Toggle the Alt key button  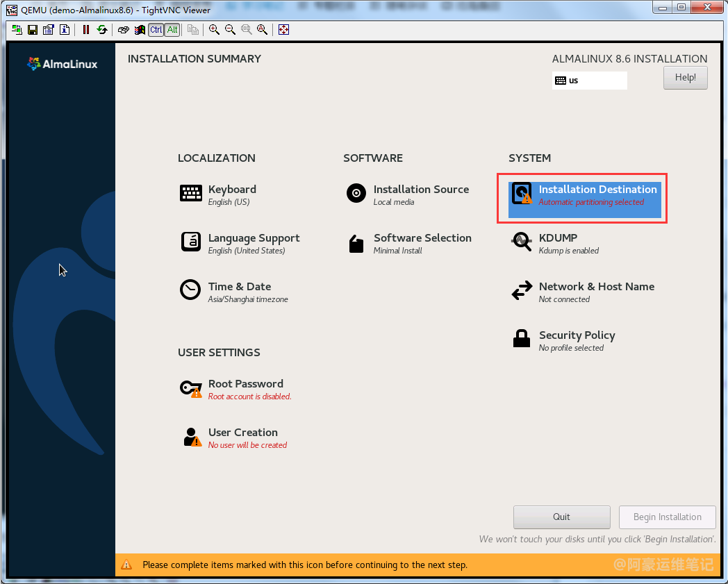[x=172, y=30]
